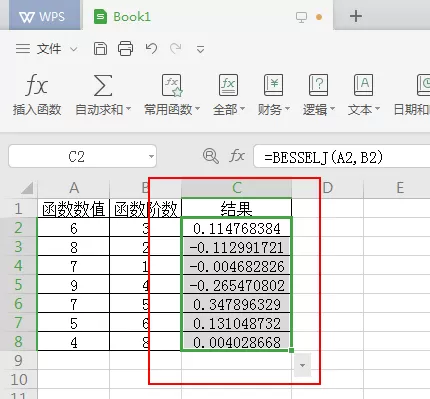Click cell C3 with -0.112991721
430x399 pixels.
pyautogui.click(x=237, y=247)
